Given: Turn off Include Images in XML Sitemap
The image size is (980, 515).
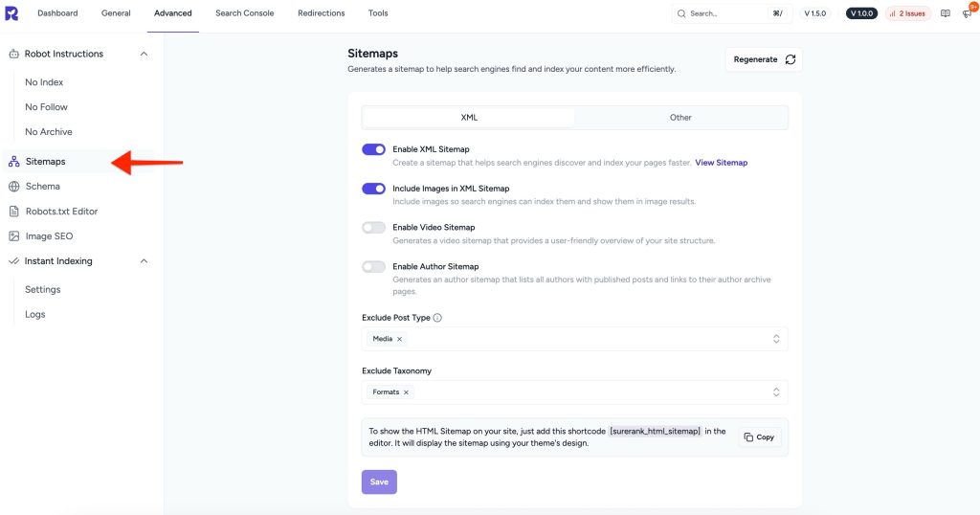Looking at the screenshot, I should [x=374, y=189].
